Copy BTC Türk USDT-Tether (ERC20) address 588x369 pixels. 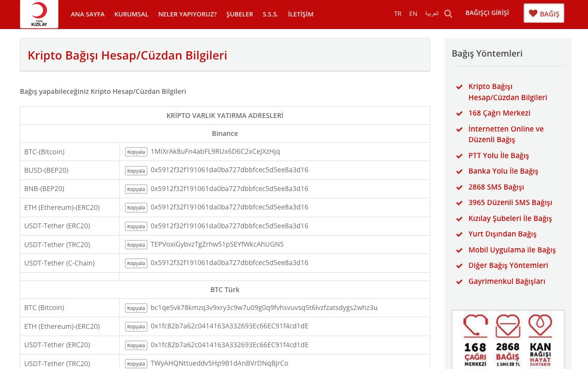[x=136, y=345]
